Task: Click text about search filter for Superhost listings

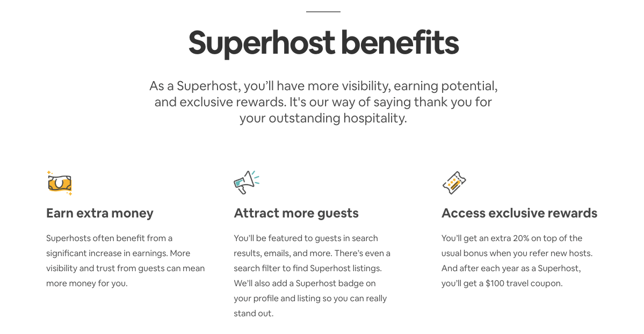Action: click(x=308, y=268)
